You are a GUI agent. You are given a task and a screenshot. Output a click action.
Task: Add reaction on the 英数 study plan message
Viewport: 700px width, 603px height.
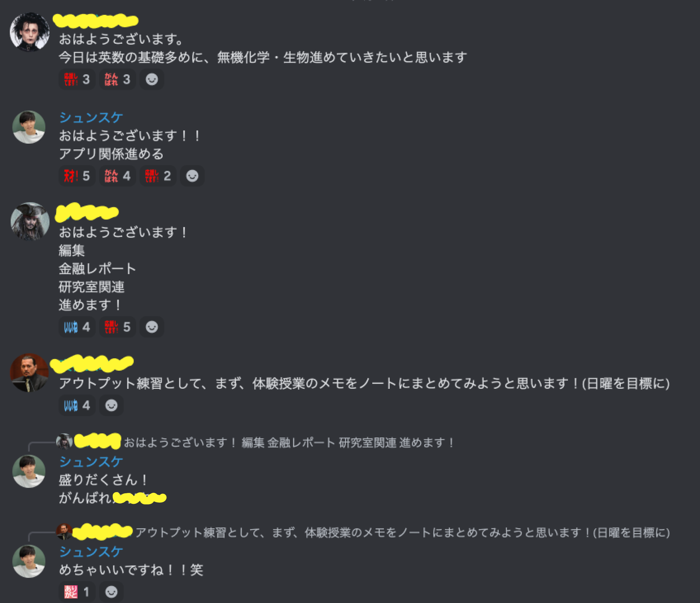click(x=152, y=79)
